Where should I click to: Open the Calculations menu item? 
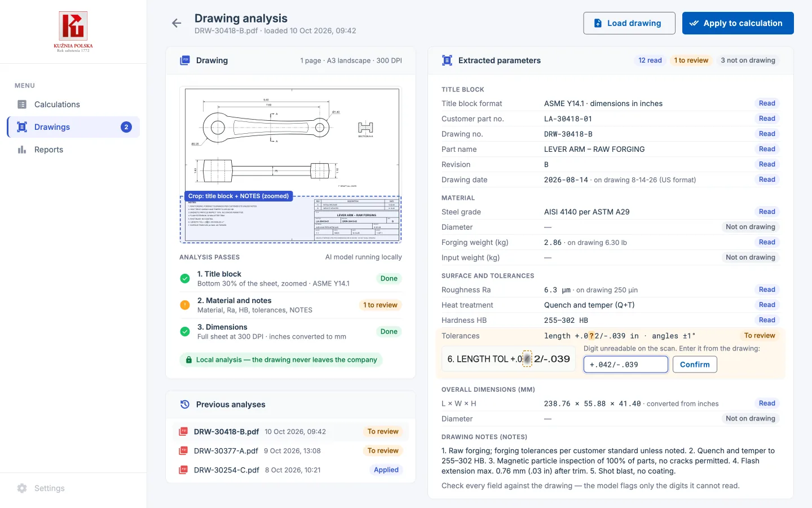(x=73, y=104)
